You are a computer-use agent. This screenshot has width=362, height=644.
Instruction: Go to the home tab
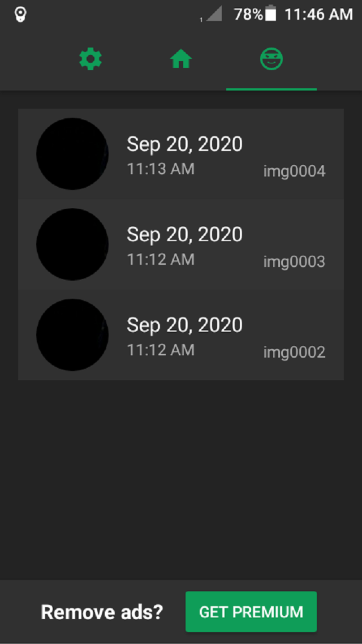[181, 59]
